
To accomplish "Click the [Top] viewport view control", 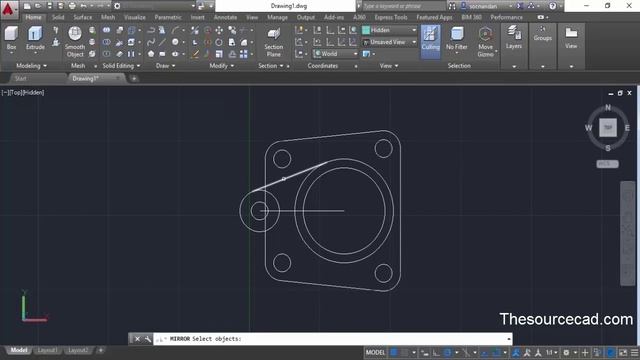I will (x=16, y=93).
